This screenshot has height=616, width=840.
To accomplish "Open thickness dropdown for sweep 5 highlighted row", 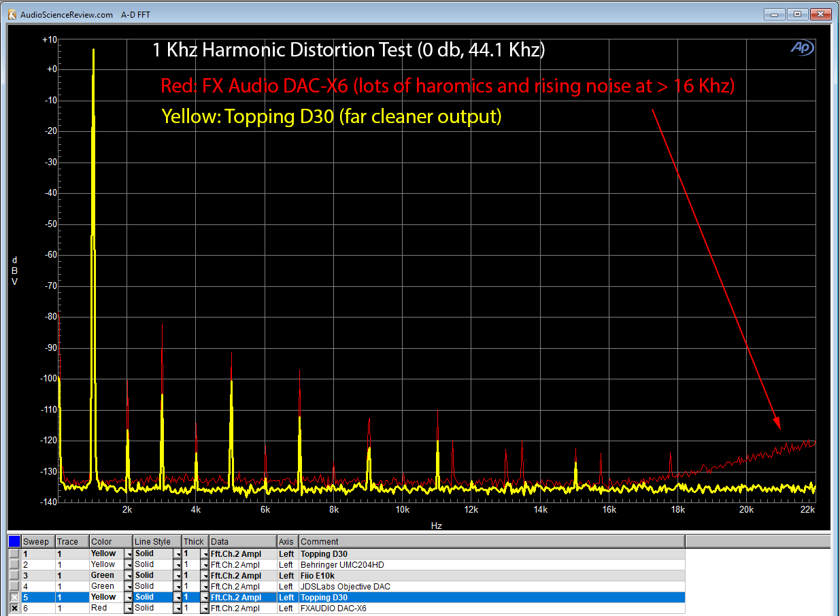I will (x=205, y=598).
